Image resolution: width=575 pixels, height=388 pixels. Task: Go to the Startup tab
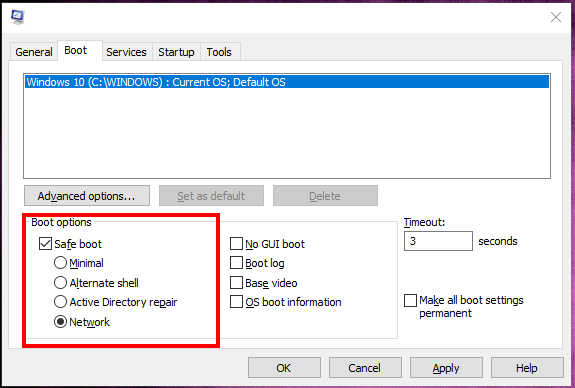click(176, 52)
